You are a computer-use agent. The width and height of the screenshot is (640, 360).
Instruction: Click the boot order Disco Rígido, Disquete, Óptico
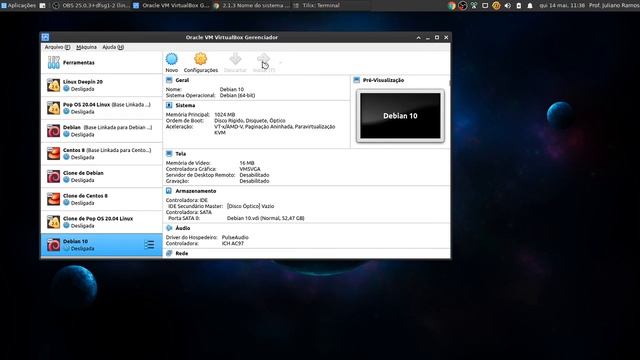[250, 121]
